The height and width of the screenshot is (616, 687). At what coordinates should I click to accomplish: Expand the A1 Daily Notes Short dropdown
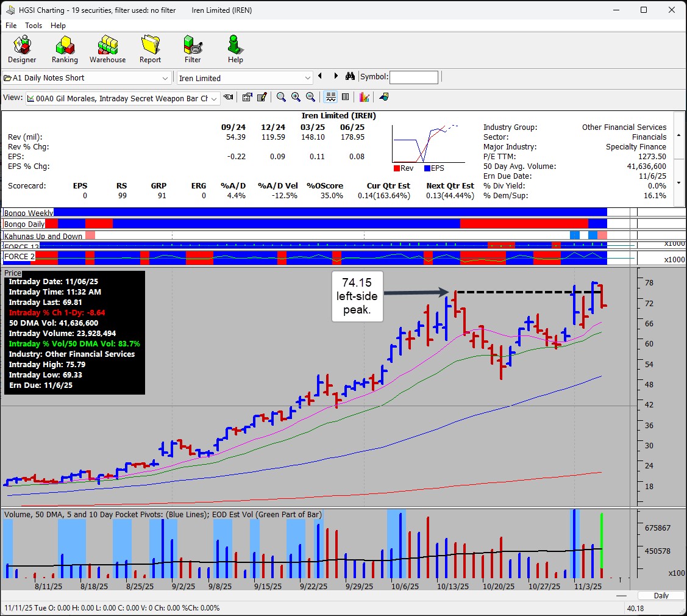[x=165, y=78]
